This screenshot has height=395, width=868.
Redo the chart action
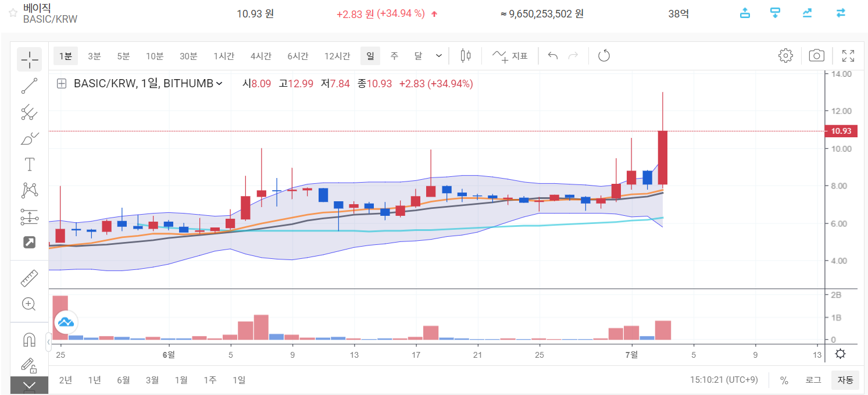point(573,56)
